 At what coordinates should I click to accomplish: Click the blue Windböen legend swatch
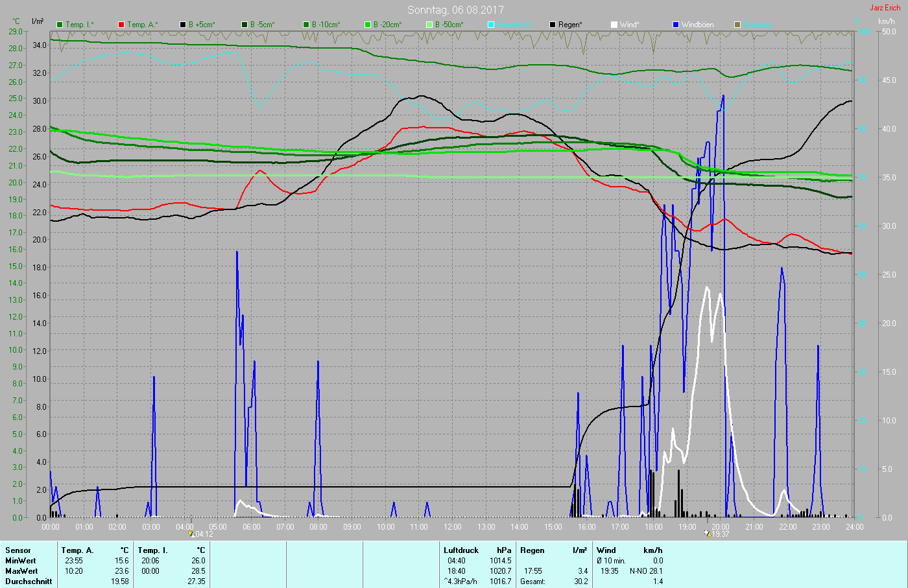676,25
